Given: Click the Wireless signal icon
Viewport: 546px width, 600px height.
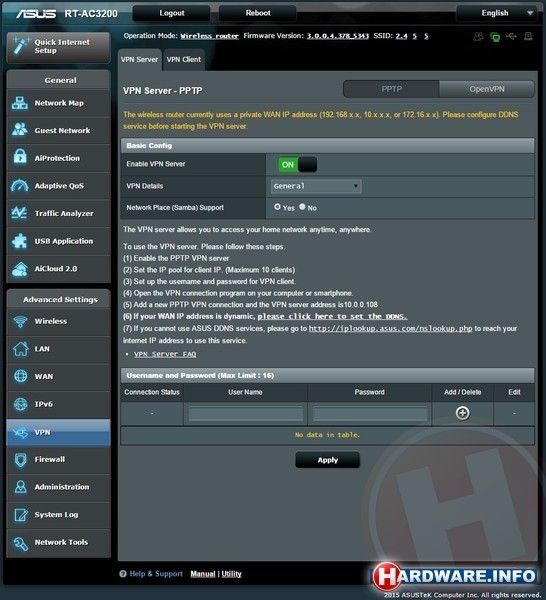Looking at the screenshot, I should click(20, 321).
